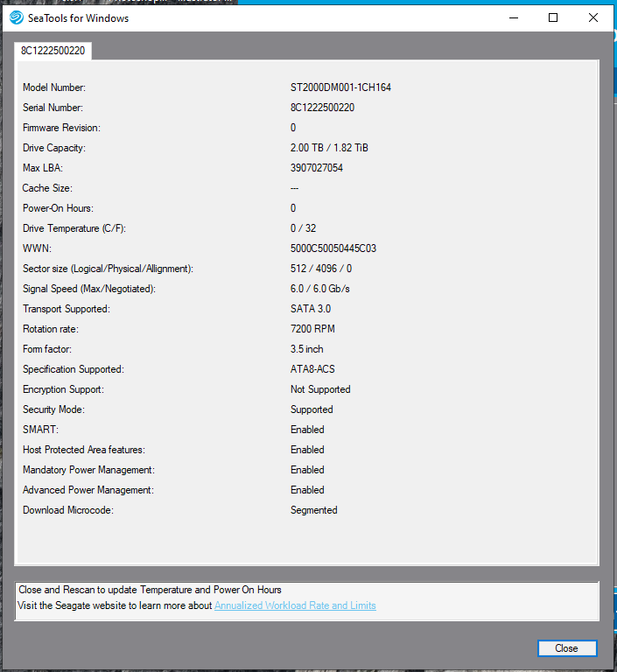Open the Annualized Workload Rate and Limits link
The image size is (617, 672).
[295, 605]
